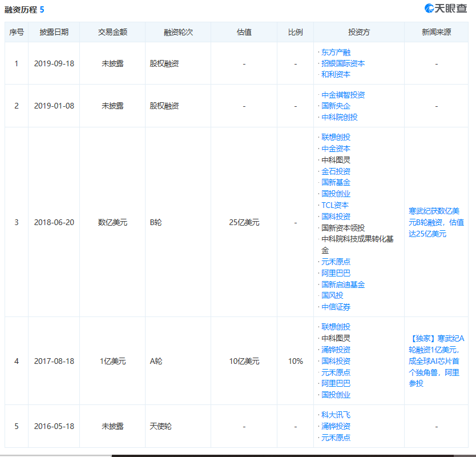This screenshot has width=476, height=457.
Task: Select the 中科院科技成果转化基金 investor text
Action: tap(357, 245)
